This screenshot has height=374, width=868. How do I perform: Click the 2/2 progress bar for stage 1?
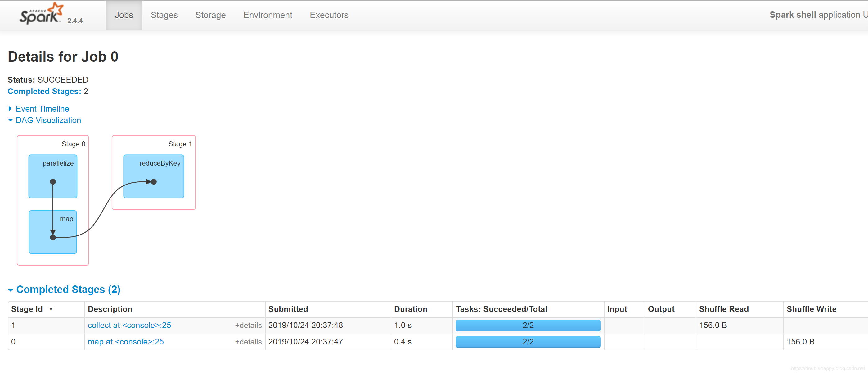[x=528, y=326]
